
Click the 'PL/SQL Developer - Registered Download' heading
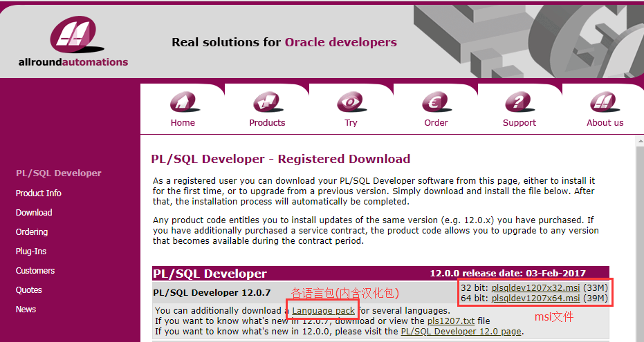[x=281, y=159]
